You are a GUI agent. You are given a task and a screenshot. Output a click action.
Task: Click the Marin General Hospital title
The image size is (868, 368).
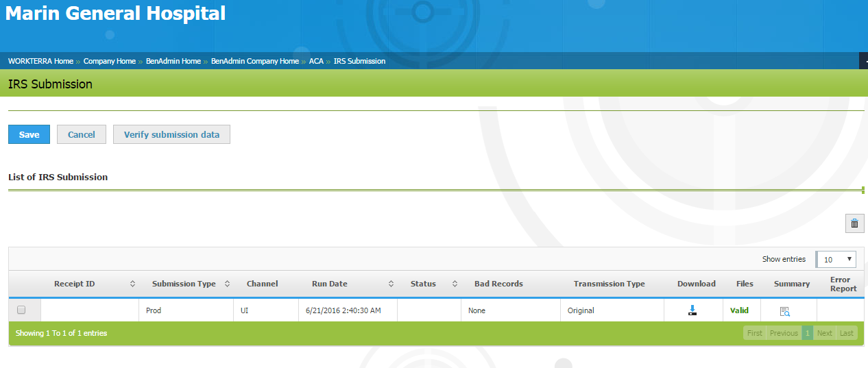tap(116, 13)
